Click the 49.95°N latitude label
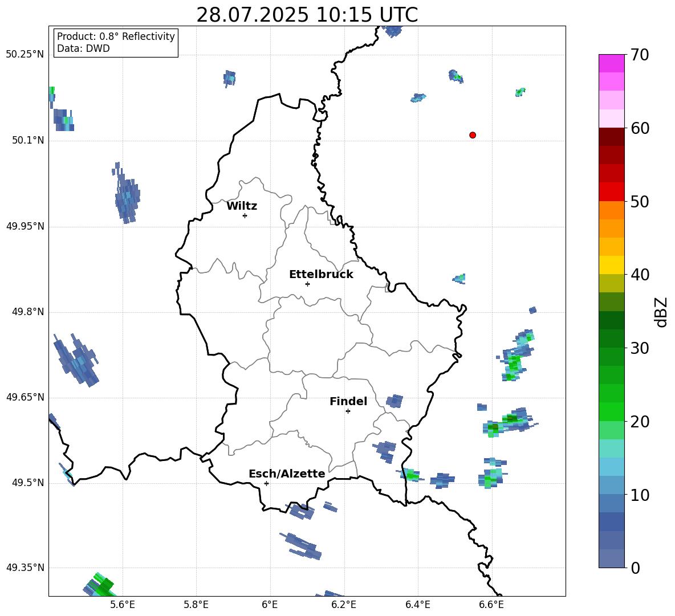The height and width of the screenshot is (616, 675). click(25, 226)
